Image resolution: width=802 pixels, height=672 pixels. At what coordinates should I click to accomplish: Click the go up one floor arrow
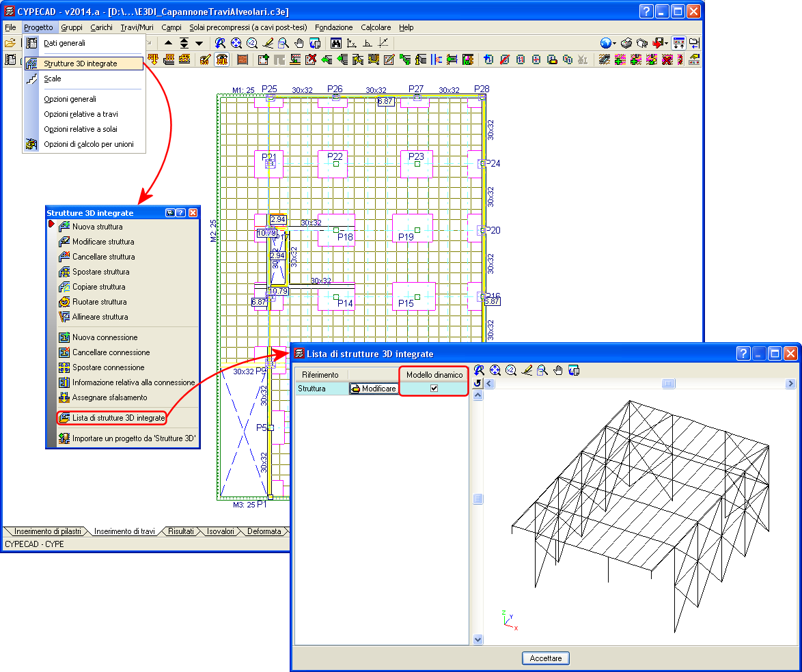tap(168, 44)
